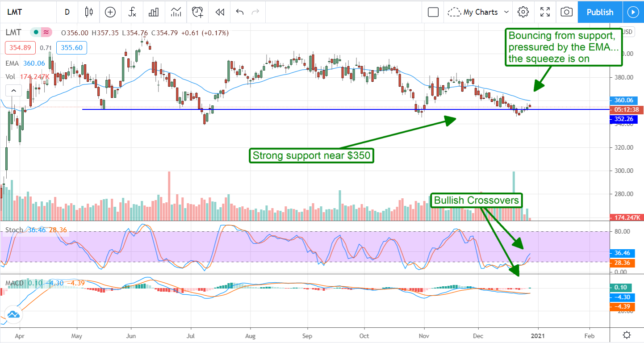The height and width of the screenshot is (343, 644).
Task: Take a chart snapshot with the camera icon
Action: tap(566, 12)
